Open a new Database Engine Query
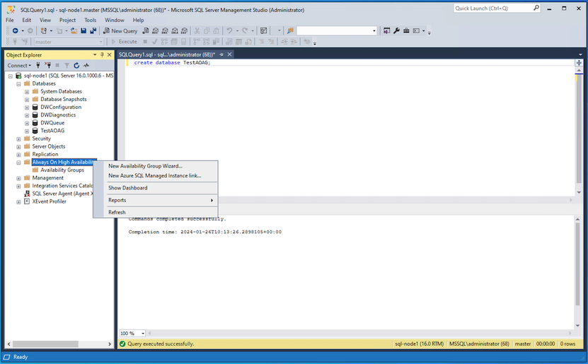Image resolution: width=588 pixels, height=364 pixels. point(146,30)
